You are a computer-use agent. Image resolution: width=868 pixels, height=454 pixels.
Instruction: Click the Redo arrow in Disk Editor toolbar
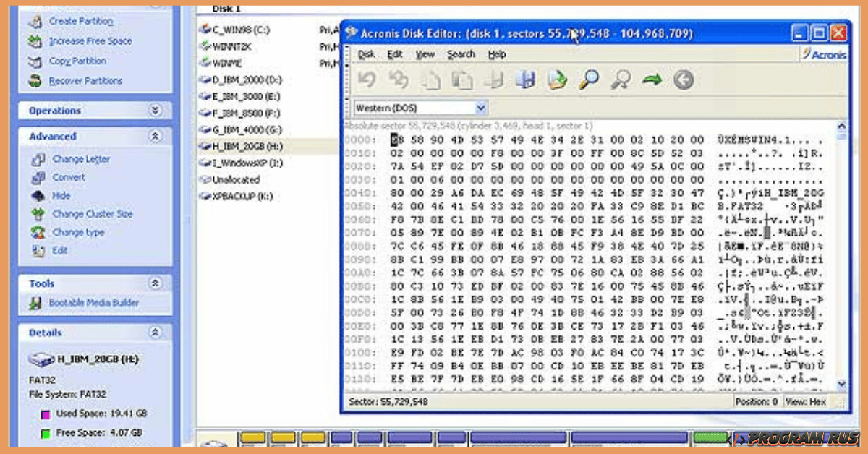pyautogui.click(x=399, y=80)
